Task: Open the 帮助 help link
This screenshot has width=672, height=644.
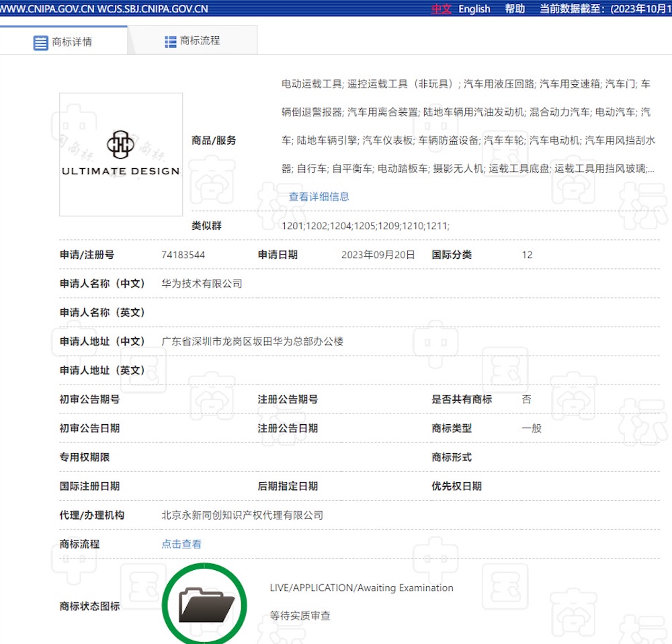Action: pos(515,9)
